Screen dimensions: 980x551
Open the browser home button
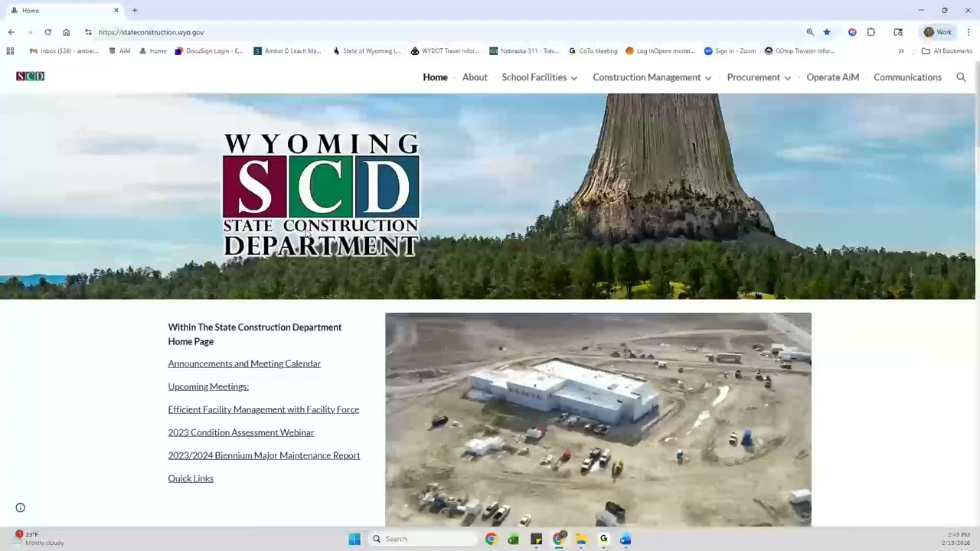click(x=66, y=32)
